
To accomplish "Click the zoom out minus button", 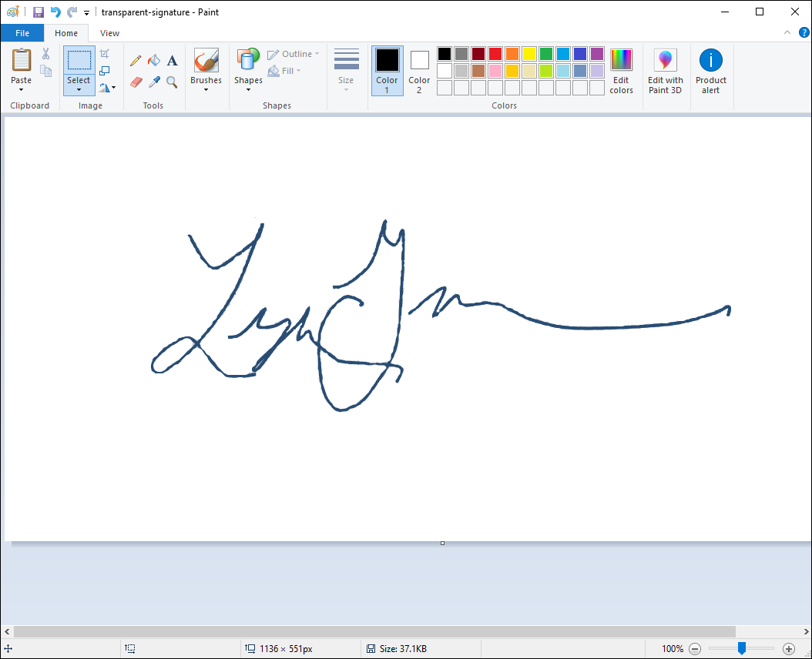I will [696, 649].
